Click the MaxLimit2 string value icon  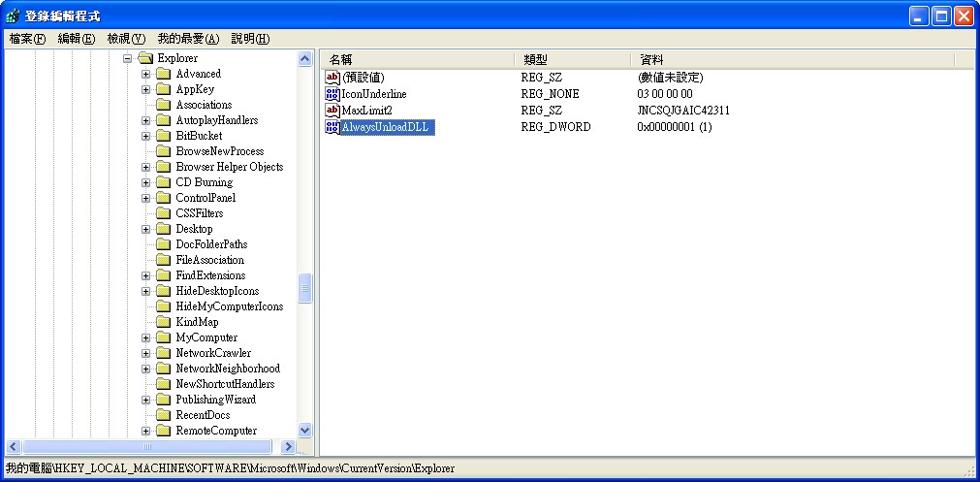[x=332, y=111]
